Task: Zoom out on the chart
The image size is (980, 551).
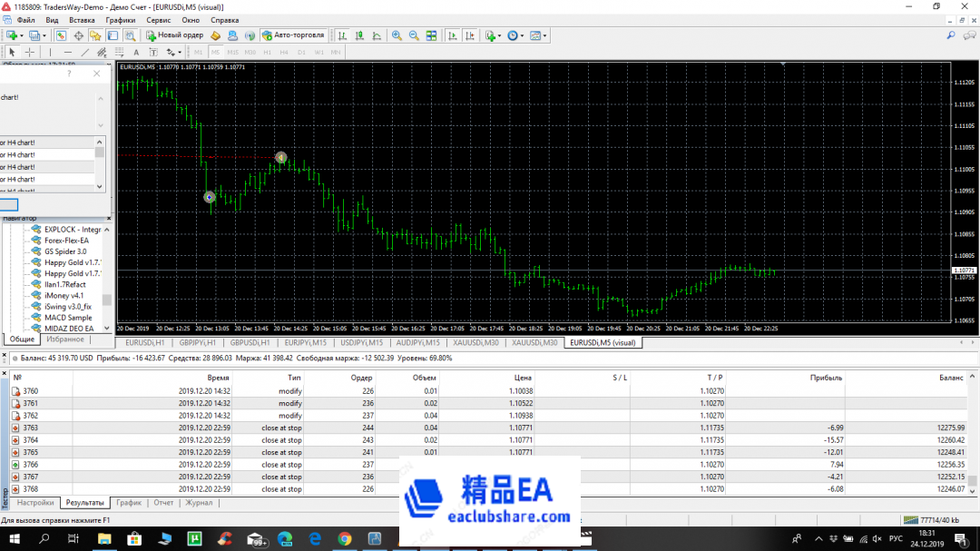Action: (414, 35)
